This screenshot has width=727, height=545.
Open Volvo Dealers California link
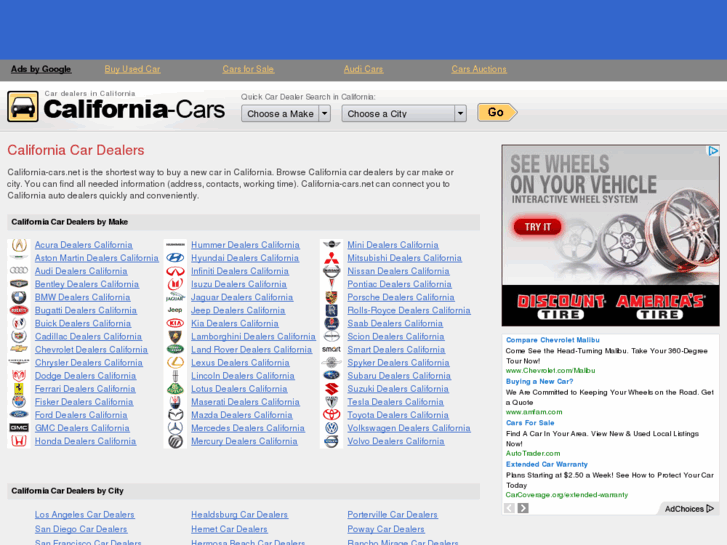(x=395, y=441)
